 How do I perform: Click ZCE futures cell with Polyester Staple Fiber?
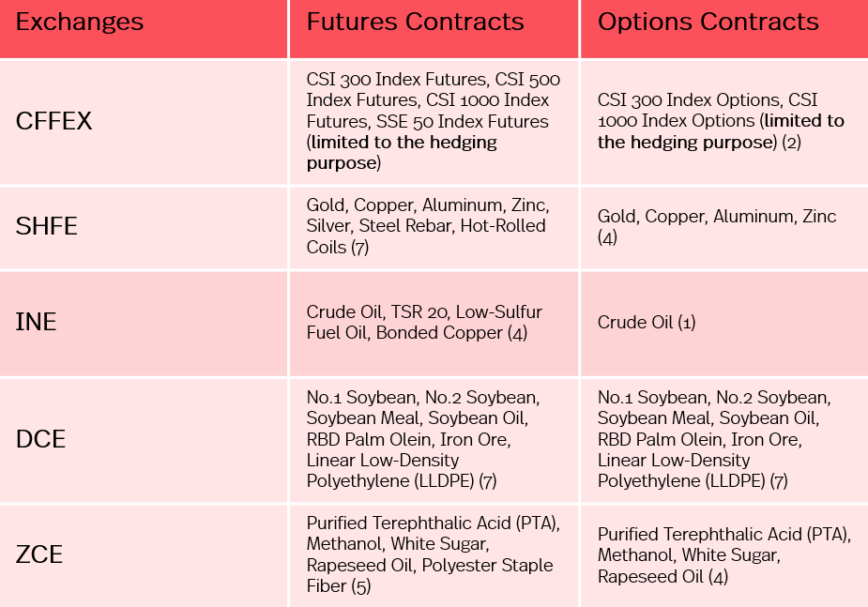tap(433, 554)
